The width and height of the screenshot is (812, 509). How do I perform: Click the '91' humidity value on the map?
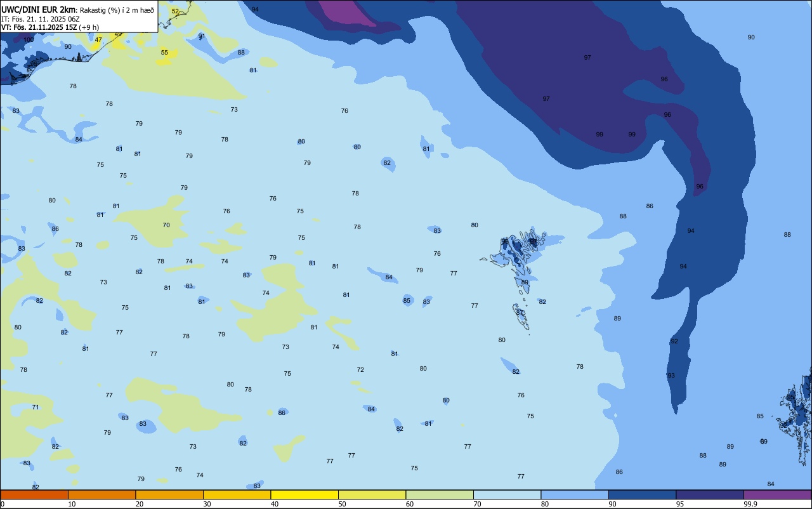(202, 36)
